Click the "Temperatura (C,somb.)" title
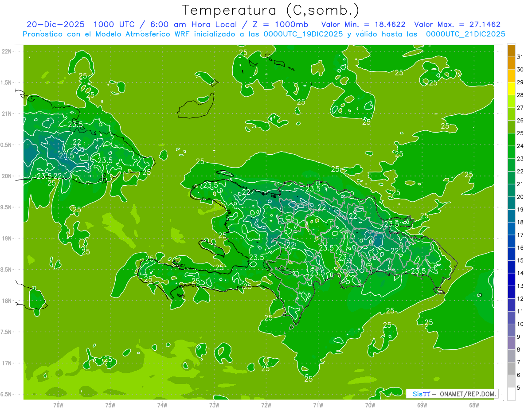 (271, 10)
